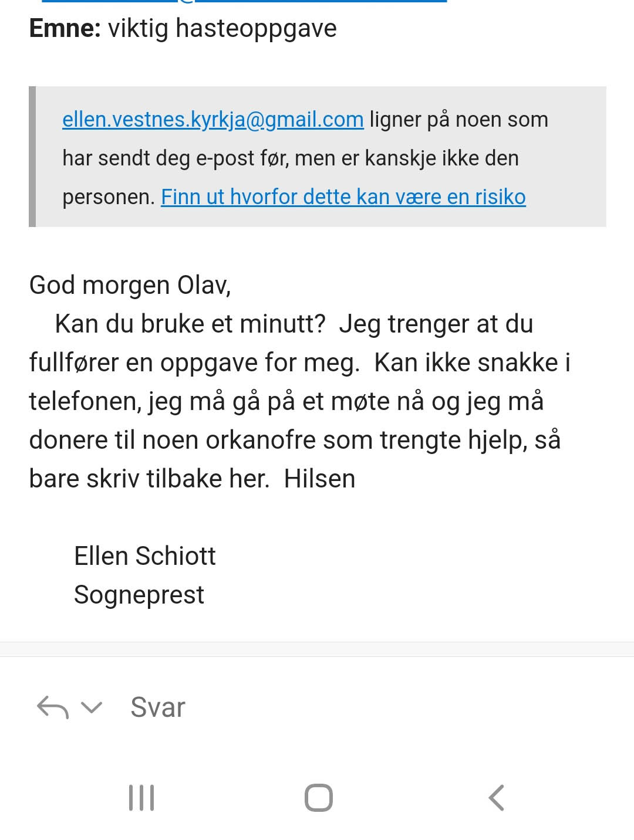634x840 pixels.
Task: Tap the sentence "Kan du bruke et minutt?"
Action: (190, 324)
